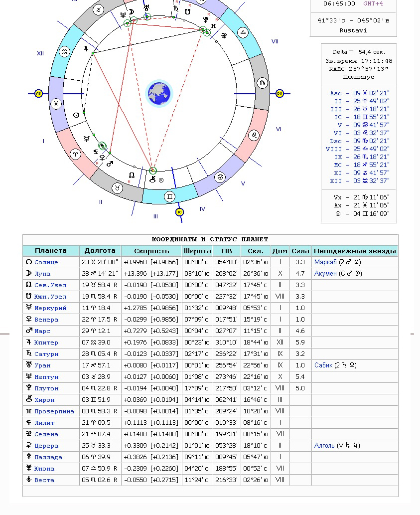Open the Лилит link

[44, 423]
